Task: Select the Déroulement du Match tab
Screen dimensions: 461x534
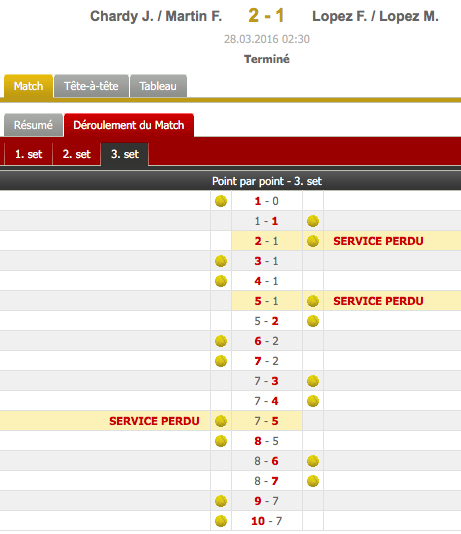Action: click(x=129, y=125)
